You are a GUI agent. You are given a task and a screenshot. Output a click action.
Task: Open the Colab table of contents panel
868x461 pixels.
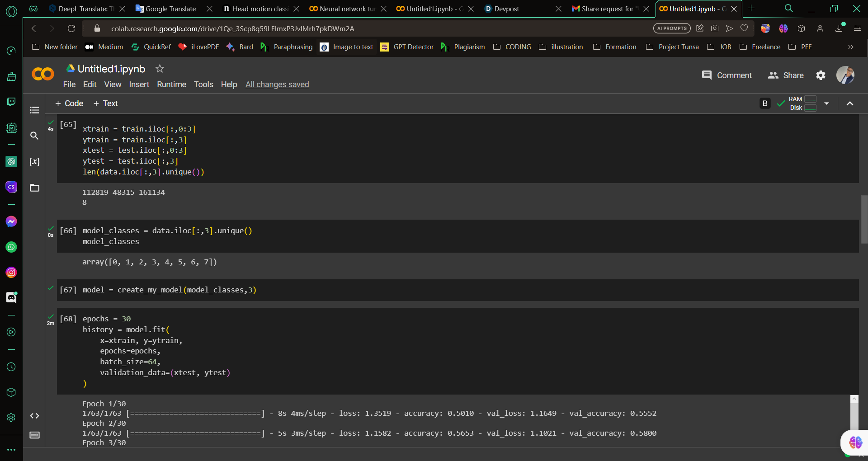point(34,110)
